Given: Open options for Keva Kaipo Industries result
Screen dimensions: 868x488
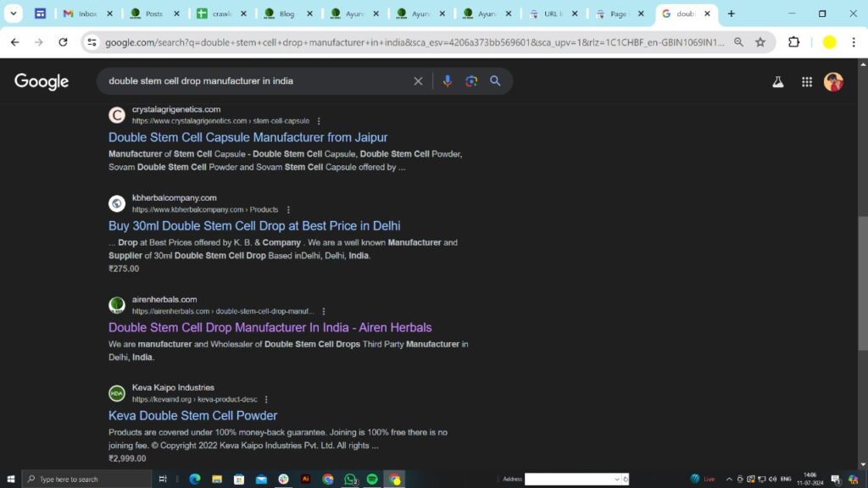Looking at the screenshot, I should click(266, 400).
